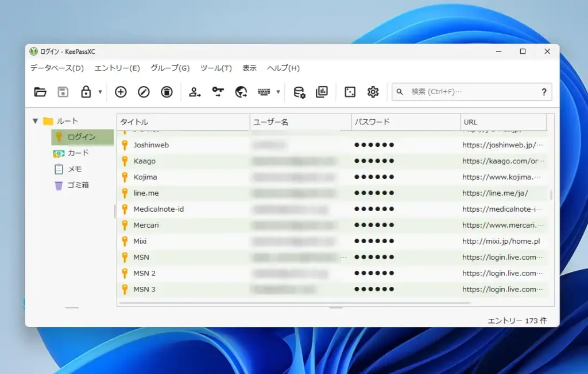Screen dimensions: 588x374
Task: Collapse the ルート tree node
Action: click(x=36, y=121)
